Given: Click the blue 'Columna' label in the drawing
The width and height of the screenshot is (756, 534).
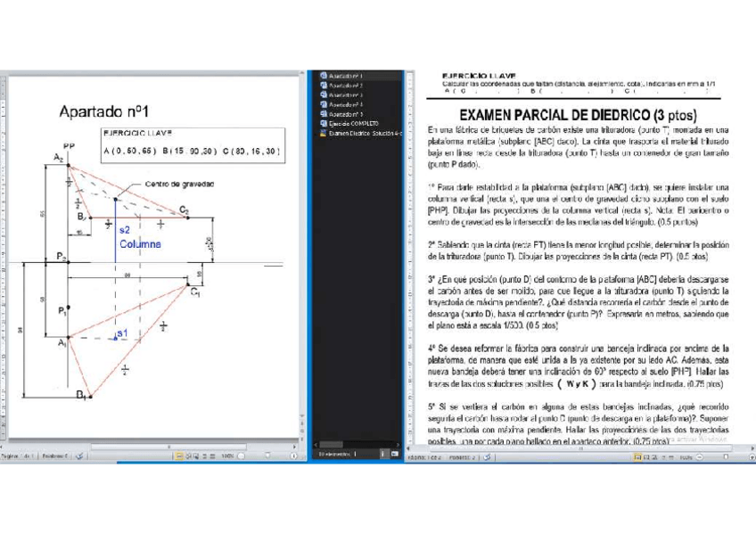Looking at the screenshot, I should point(140,244).
